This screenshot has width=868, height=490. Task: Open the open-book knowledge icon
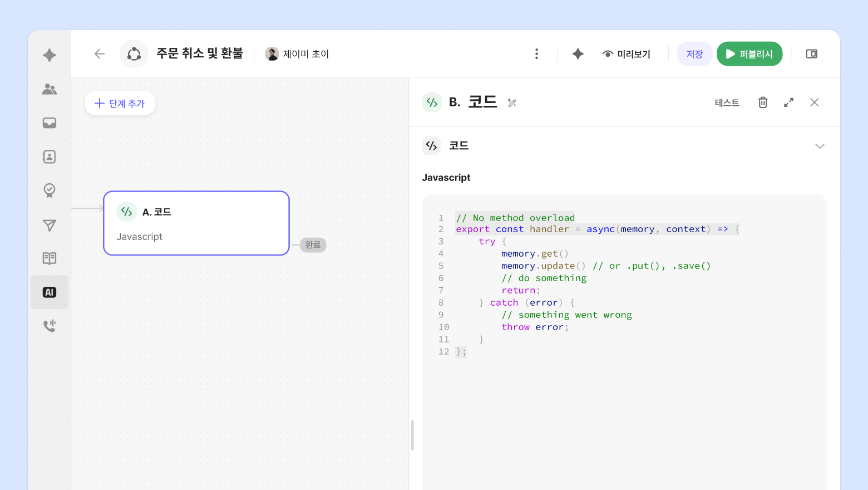(x=50, y=258)
